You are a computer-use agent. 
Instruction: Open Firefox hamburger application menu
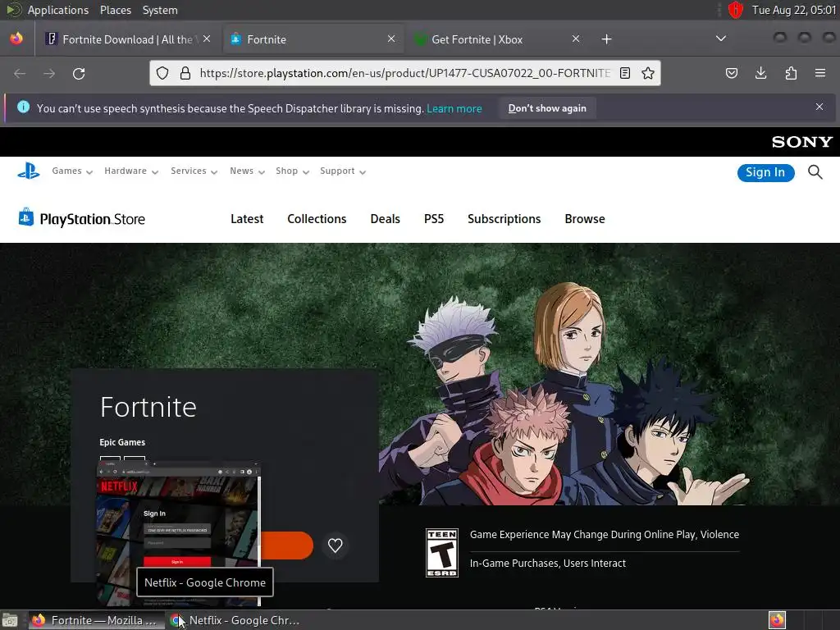click(820, 73)
